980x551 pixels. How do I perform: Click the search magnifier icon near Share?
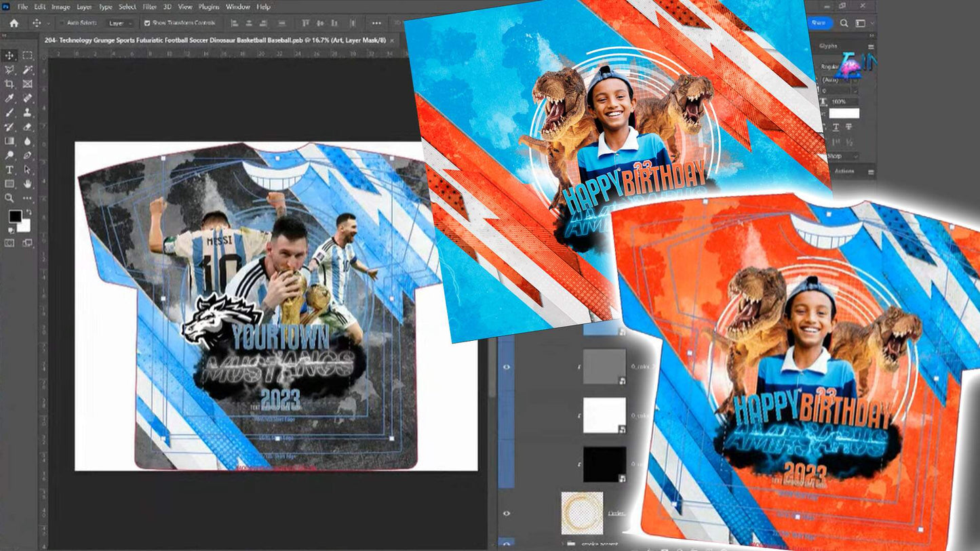[844, 23]
